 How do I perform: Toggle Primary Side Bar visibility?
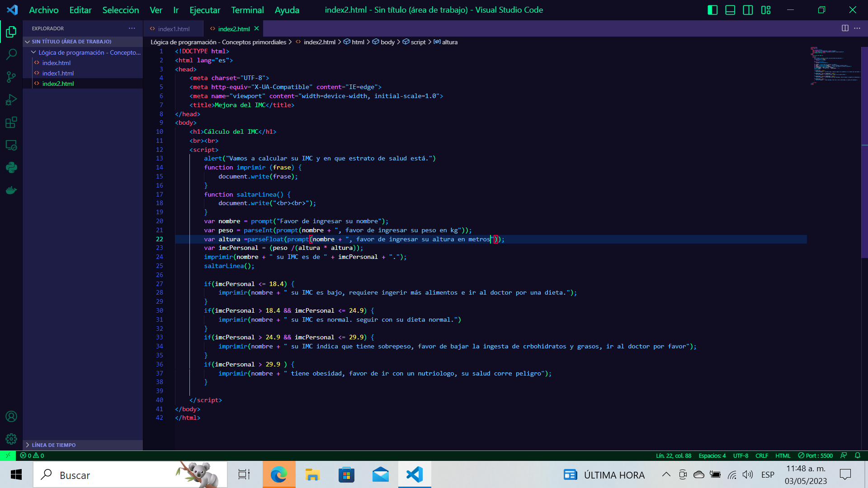[x=712, y=10]
